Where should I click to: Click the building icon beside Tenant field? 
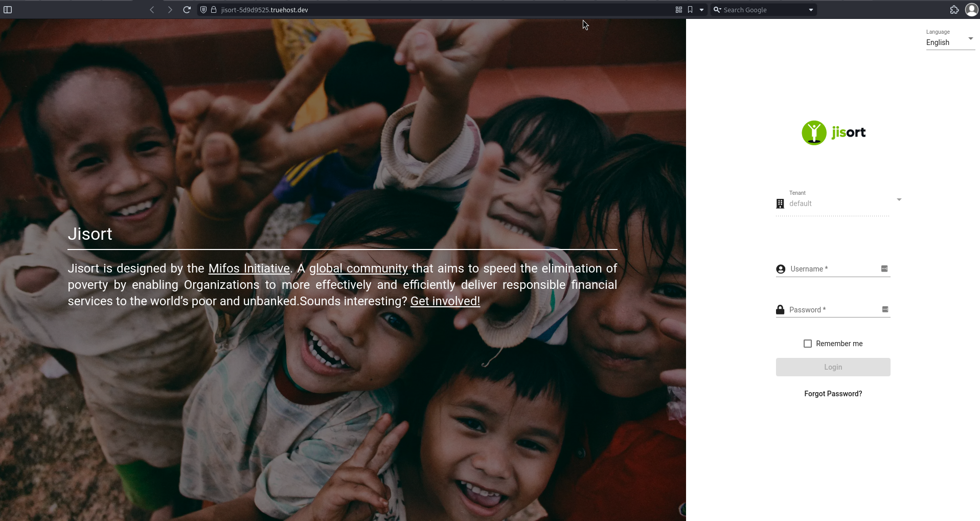coord(780,203)
